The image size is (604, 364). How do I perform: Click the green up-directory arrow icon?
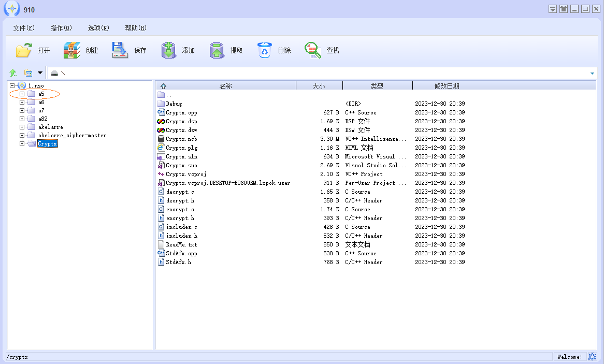coord(13,73)
